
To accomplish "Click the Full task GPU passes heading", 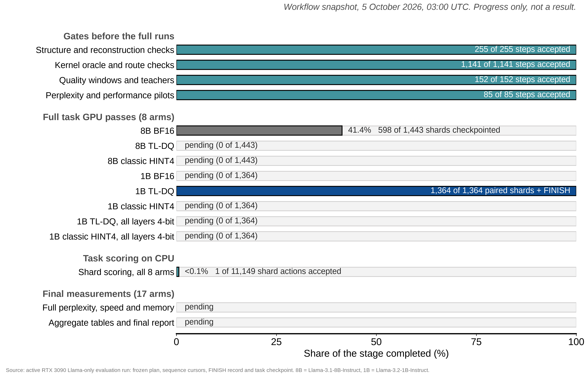I will 109,117.
